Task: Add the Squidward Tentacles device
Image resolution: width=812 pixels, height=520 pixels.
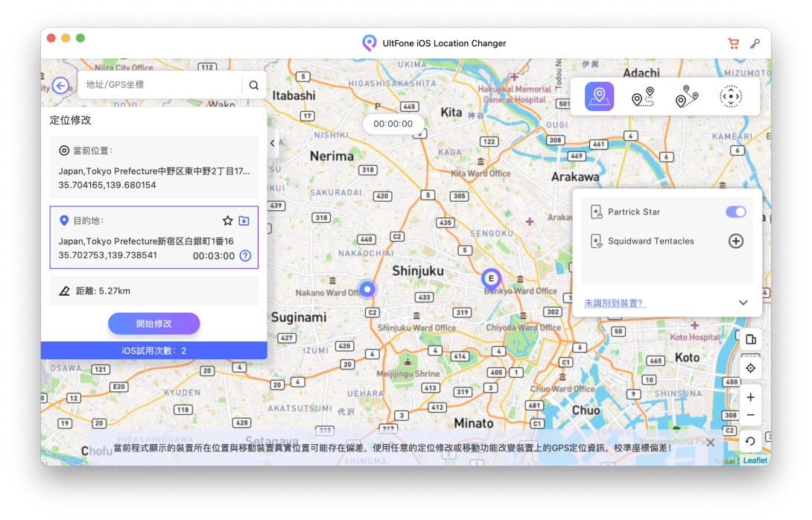Action: pos(735,241)
